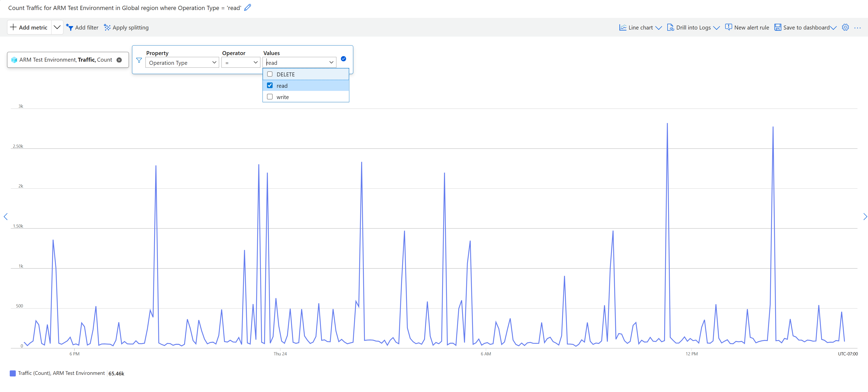Click the Add metric button
Screen dimensions: 868x392
coord(28,27)
